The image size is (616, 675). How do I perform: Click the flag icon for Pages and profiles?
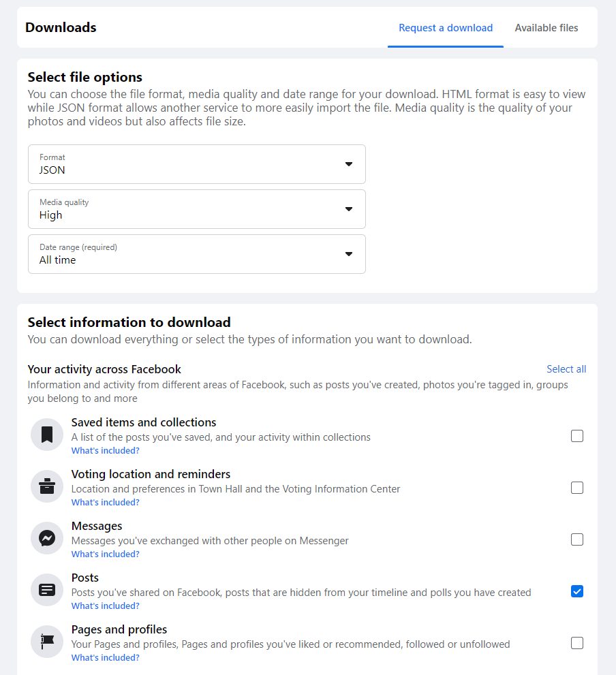pos(47,642)
